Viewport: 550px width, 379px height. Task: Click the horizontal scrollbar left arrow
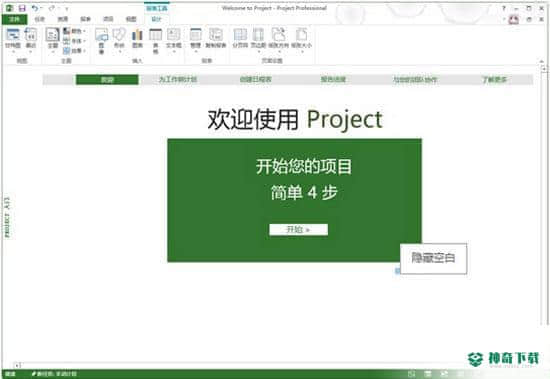coord(17,365)
